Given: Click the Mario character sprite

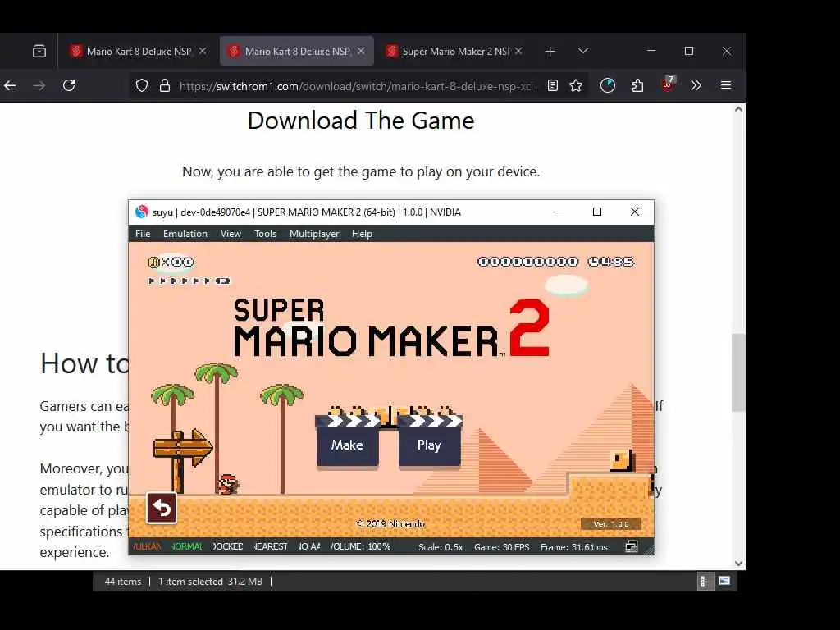Looking at the screenshot, I should pos(228,484).
